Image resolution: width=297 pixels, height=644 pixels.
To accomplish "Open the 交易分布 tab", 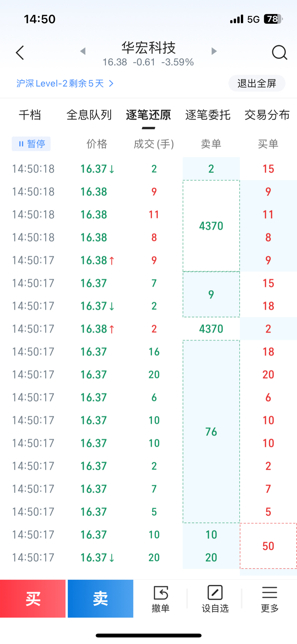I will pos(267,115).
